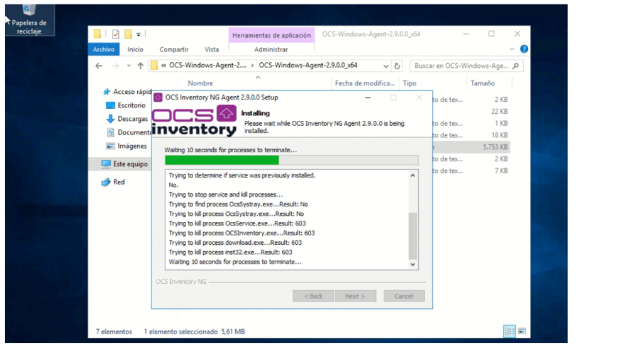Click the 18 KB file size cell
Screen dimensions: 644x348
click(499, 135)
